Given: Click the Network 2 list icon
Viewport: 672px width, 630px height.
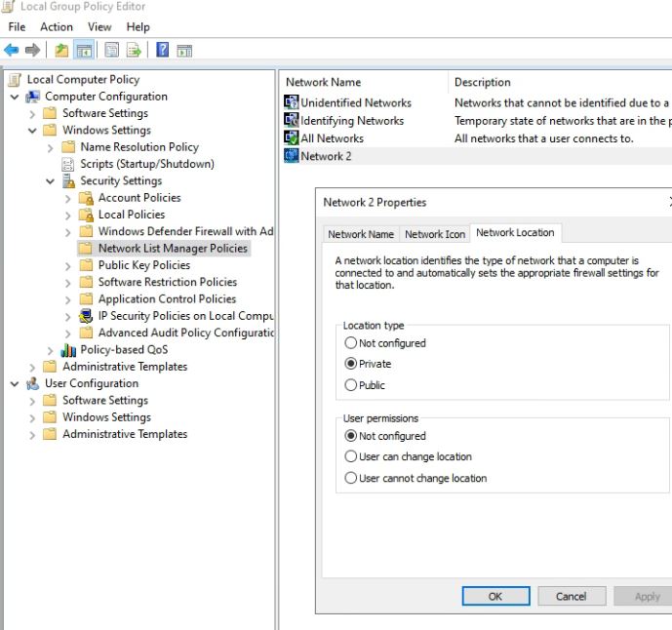Looking at the screenshot, I should 292,156.
